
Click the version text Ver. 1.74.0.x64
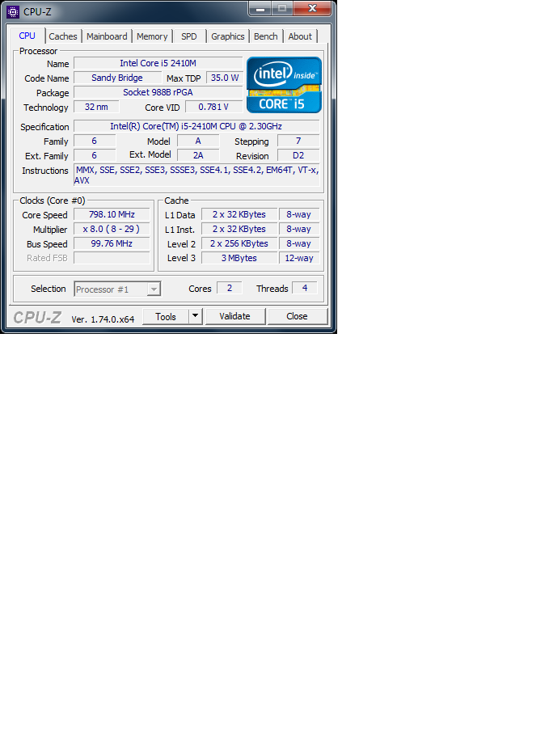point(103,319)
